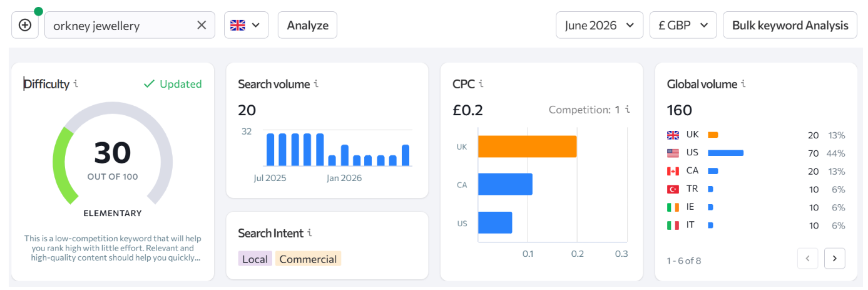Select the US row in Global volume

click(756, 153)
